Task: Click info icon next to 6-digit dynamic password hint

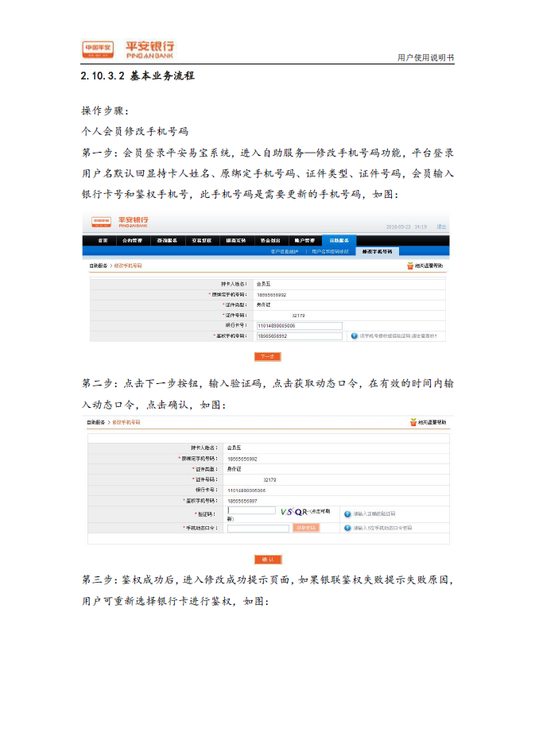Action: coord(347,528)
